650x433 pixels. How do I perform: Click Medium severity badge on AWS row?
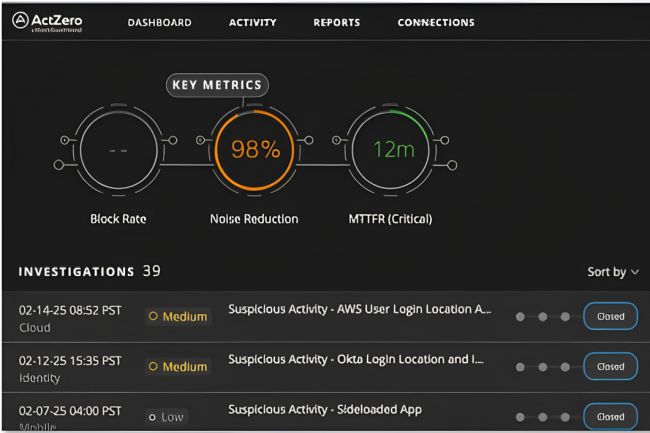(x=178, y=316)
